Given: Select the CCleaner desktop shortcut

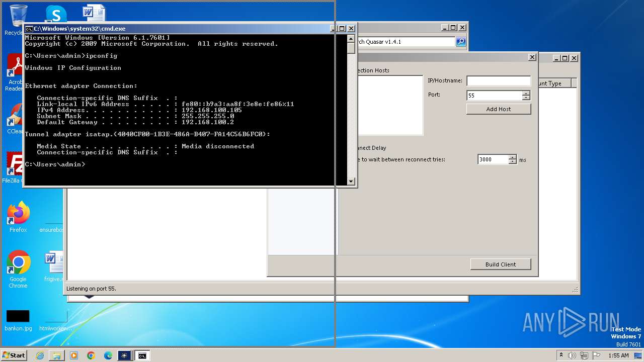Looking at the screenshot, I should (14, 119).
